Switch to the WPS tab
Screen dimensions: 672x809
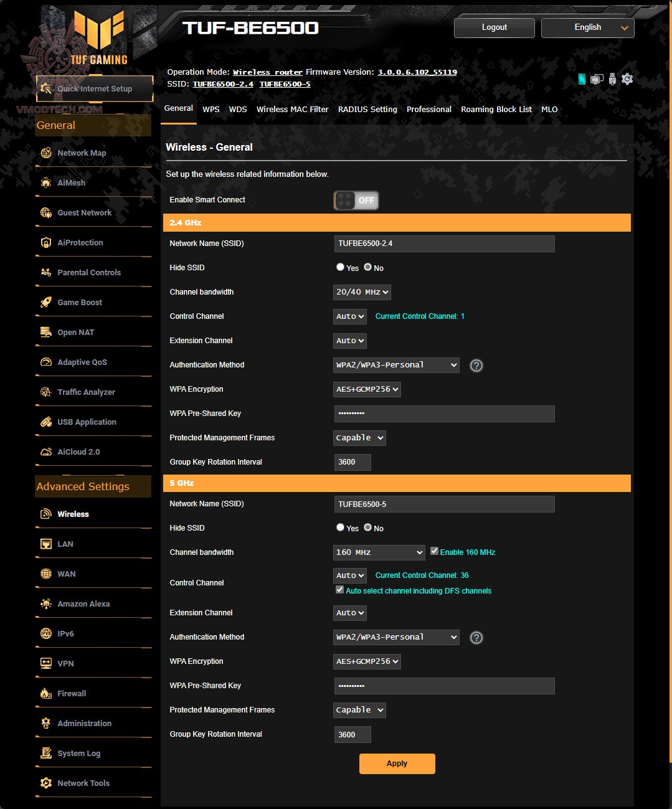point(211,110)
